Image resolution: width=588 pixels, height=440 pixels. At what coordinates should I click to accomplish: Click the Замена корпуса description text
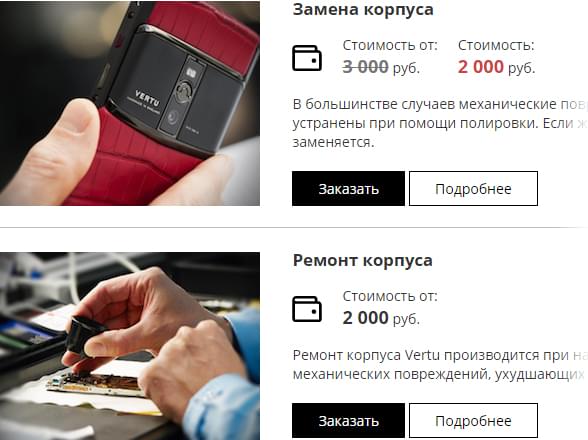(440, 123)
